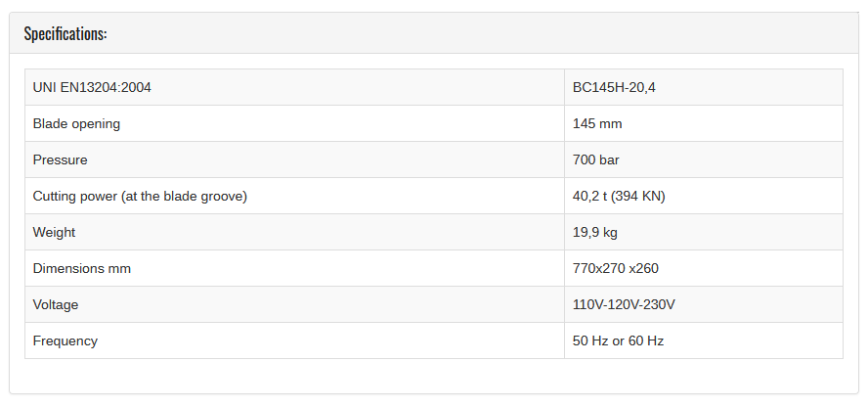Click the Specifications panel heading
Viewport: 868px width, 408px height.
point(65,34)
